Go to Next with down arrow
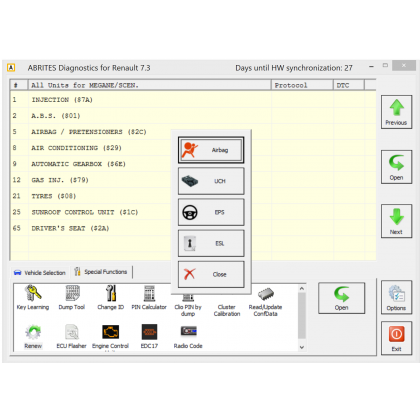 (x=396, y=221)
